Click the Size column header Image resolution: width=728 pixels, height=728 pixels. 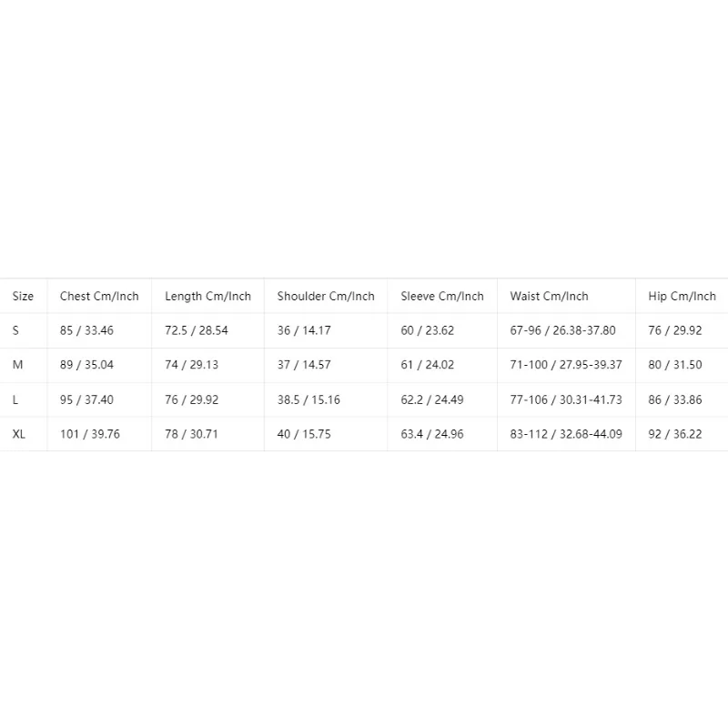pyautogui.click(x=23, y=297)
